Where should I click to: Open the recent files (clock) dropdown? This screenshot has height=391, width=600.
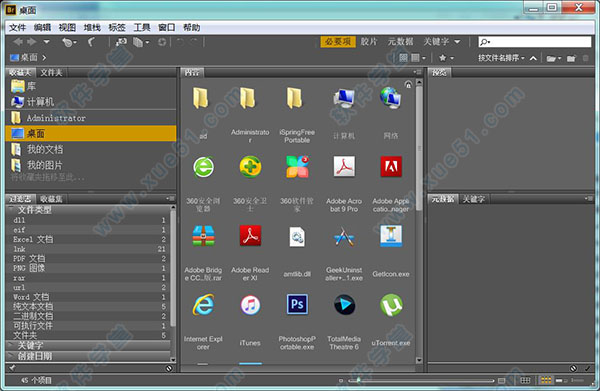click(x=69, y=42)
